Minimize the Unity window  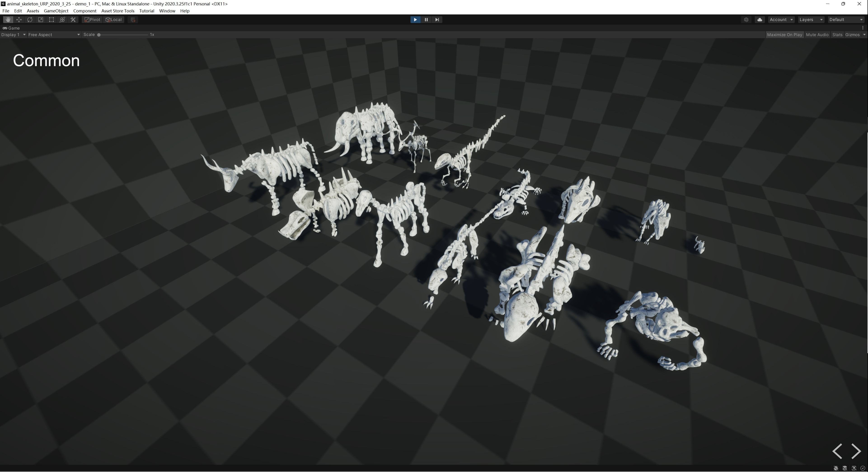[828, 4]
